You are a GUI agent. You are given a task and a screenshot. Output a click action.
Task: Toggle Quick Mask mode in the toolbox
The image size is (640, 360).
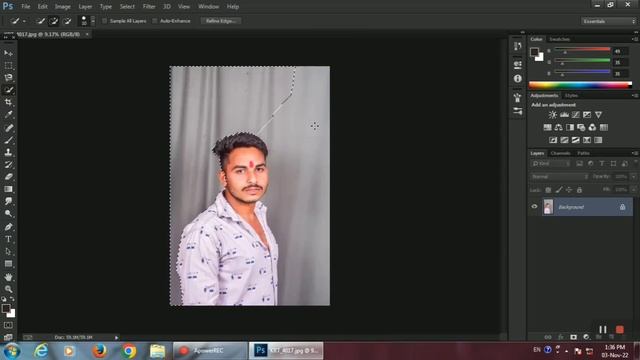[x=8, y=325]
